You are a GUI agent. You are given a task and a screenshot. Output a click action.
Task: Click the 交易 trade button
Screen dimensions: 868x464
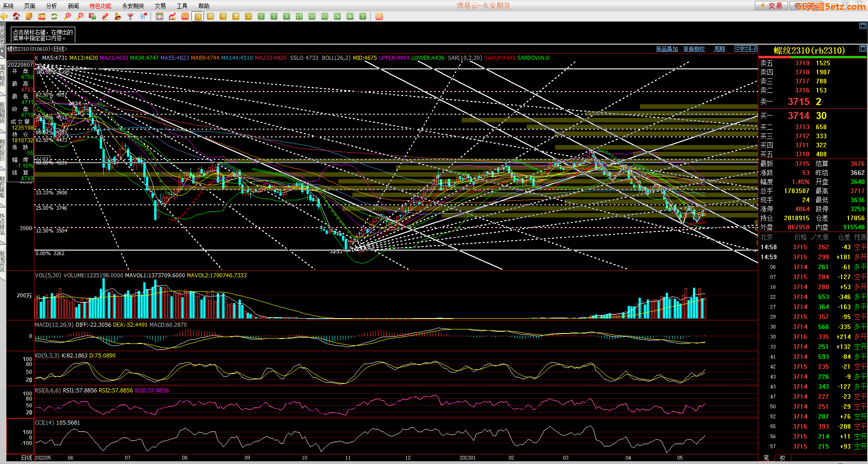click(x=771, y=5)
